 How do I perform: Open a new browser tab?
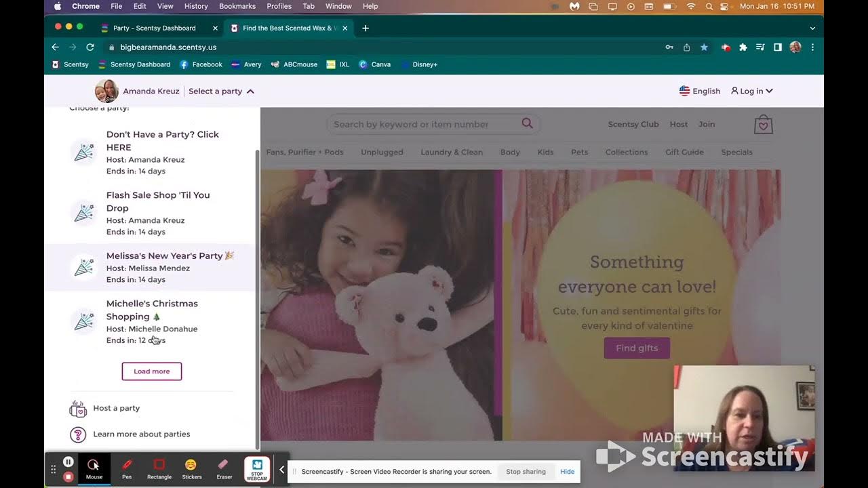click(366, 28)
